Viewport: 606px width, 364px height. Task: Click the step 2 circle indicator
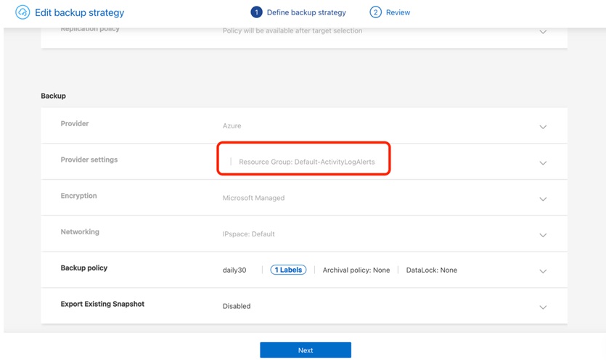pos(375,12)
